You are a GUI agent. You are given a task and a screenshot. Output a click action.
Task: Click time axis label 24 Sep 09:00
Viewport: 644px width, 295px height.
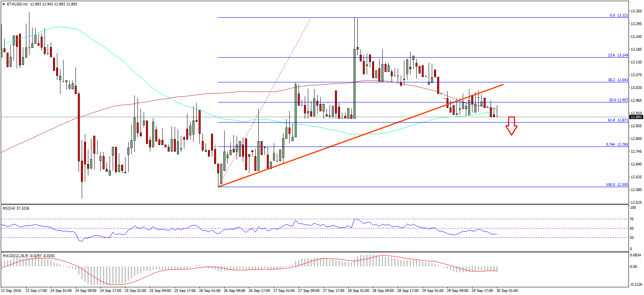(x=86, y=291)
